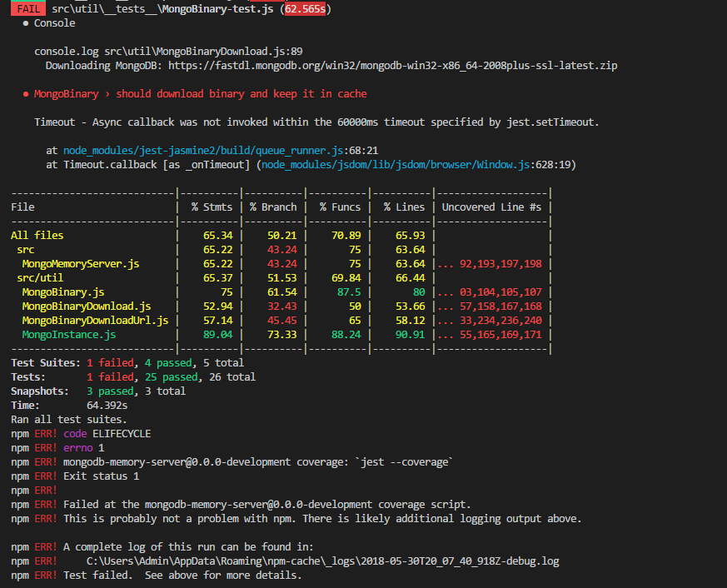Open the queue_runner.js stack trace link
Image resolution: width=727 pixels, height=588 pixels.
click(x=203, y=151)
